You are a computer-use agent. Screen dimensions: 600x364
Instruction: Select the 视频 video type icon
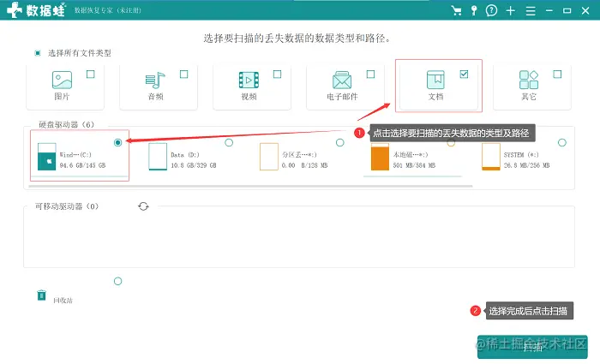(x=249, y=80)
